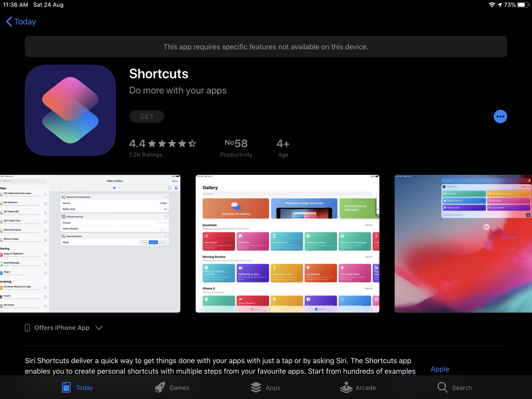
Task: Tap the Today tab icon
Action: [x=66, y=388]
